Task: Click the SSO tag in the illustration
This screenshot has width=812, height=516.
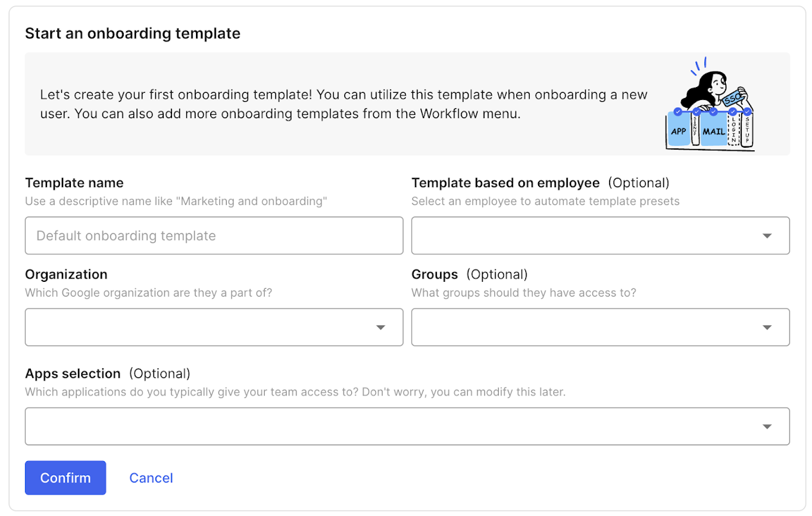Action: coord(733,99)
